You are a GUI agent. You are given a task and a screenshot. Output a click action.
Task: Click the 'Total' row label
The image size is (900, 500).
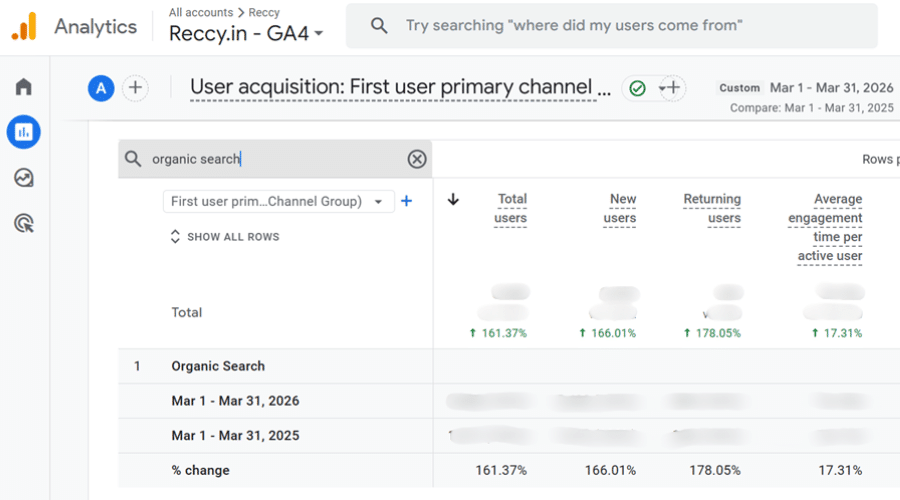(x=187, y=312)
